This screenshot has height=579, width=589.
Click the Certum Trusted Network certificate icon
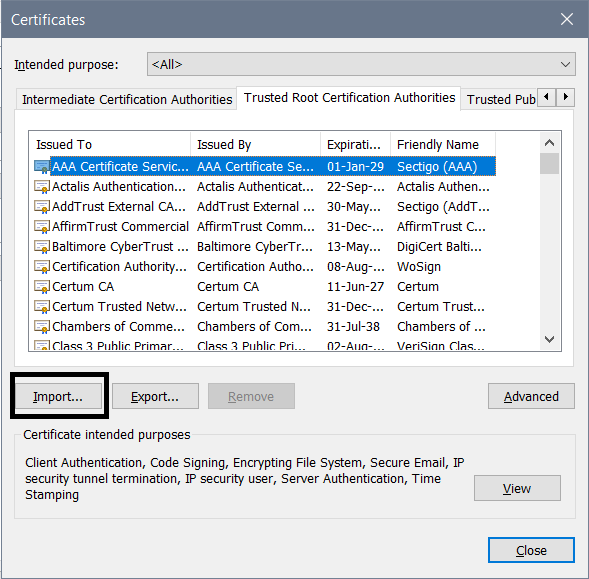(42, 307)
